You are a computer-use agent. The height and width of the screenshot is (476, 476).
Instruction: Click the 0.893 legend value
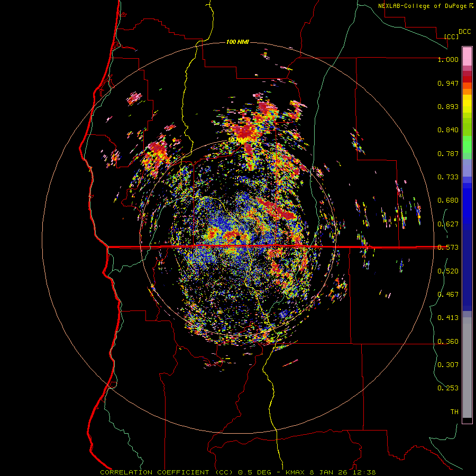pos(448,106)
